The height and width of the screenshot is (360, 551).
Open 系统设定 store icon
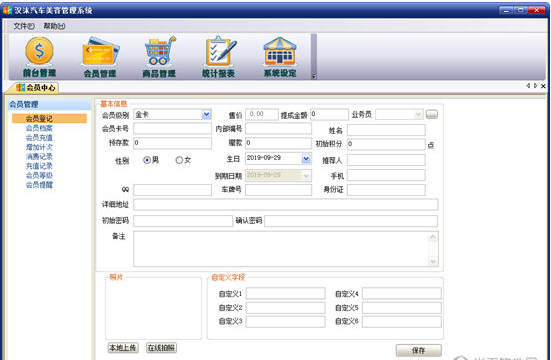click(280, 52)
